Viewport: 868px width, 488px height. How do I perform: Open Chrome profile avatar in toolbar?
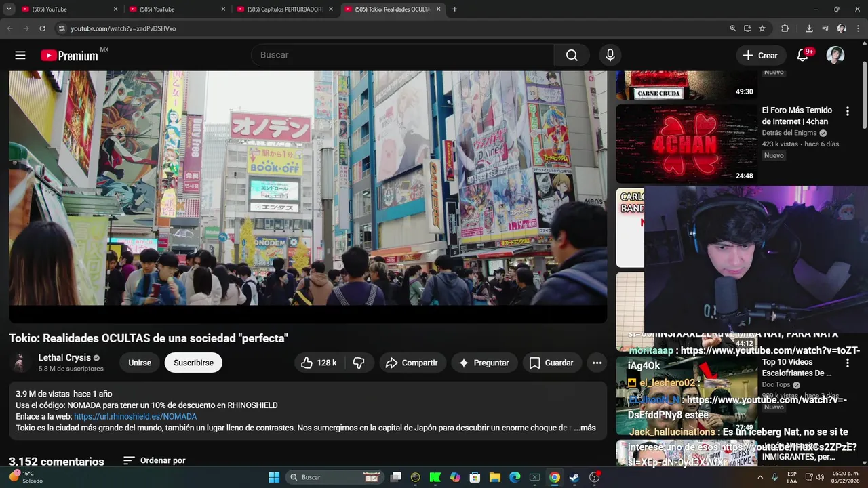842,28
